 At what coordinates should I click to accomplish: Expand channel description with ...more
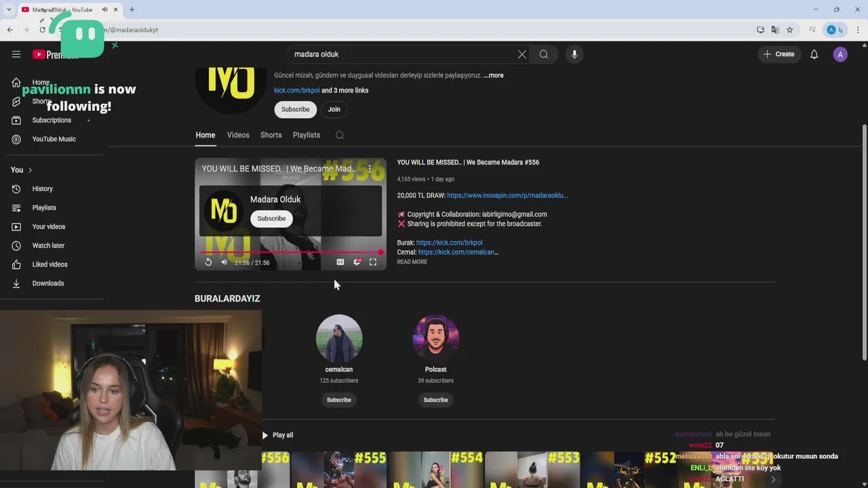pyautogui.click(x=494, y=75)
